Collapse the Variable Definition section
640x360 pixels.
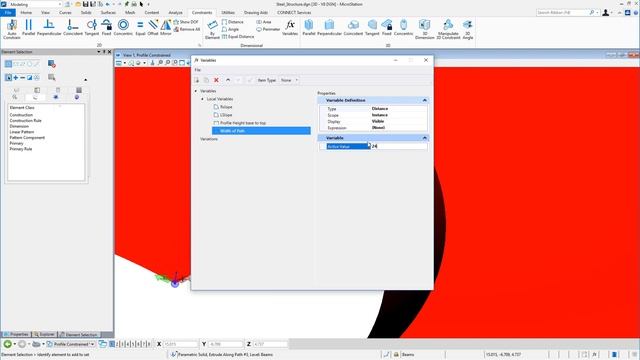(x=424, y=100)
